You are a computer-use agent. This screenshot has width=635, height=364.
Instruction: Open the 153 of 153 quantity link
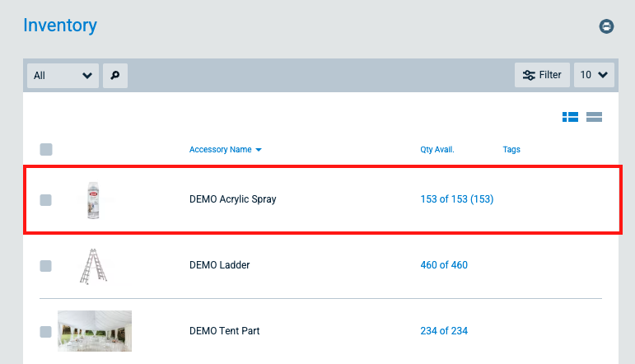pos(456,199)
